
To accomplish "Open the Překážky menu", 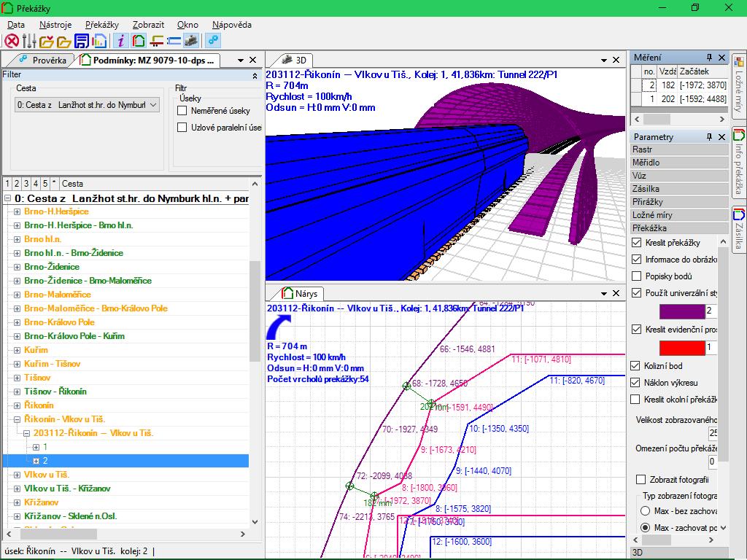I will pos(102,25).
